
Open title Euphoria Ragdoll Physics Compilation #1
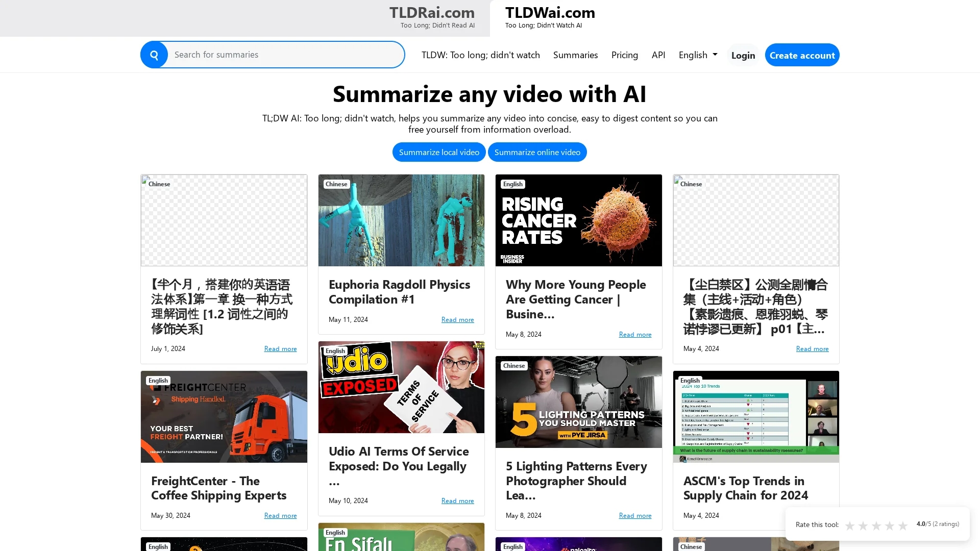click(399, 292)
